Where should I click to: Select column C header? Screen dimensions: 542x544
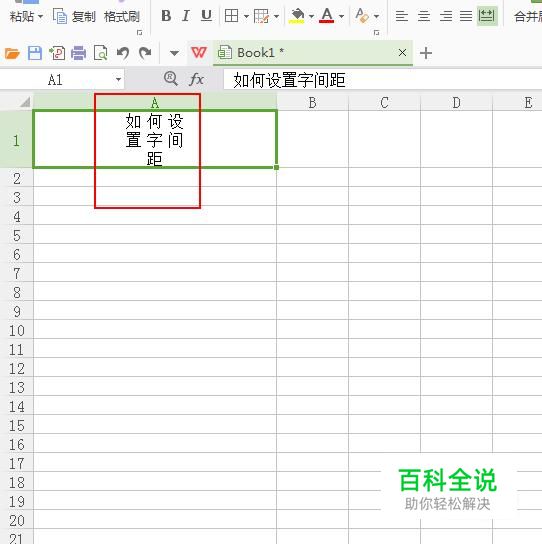click(x=384, y=103)
